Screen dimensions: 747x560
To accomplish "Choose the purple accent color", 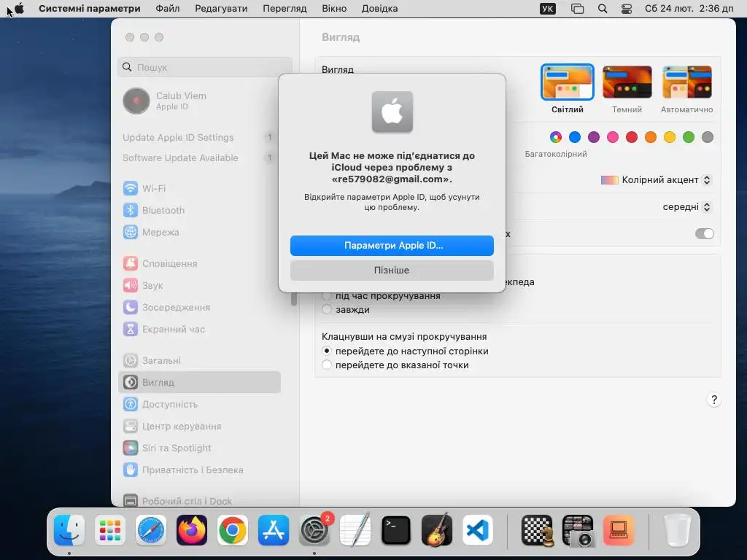I will click(x=594, y=137).
